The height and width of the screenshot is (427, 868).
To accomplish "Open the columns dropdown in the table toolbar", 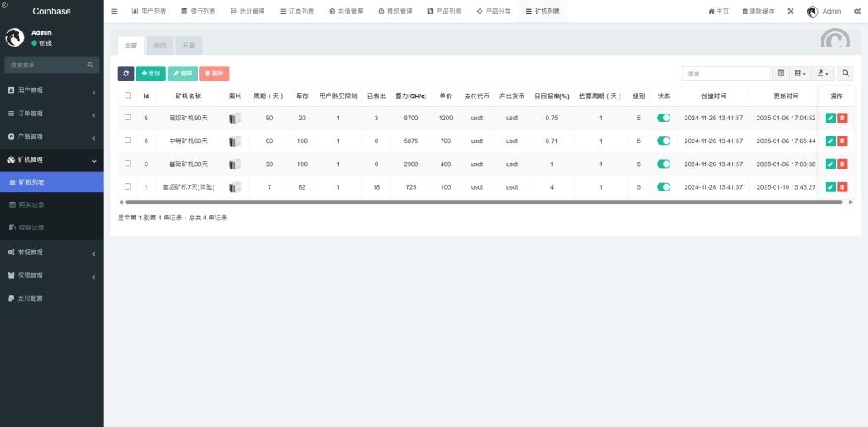I will point(801,74).
